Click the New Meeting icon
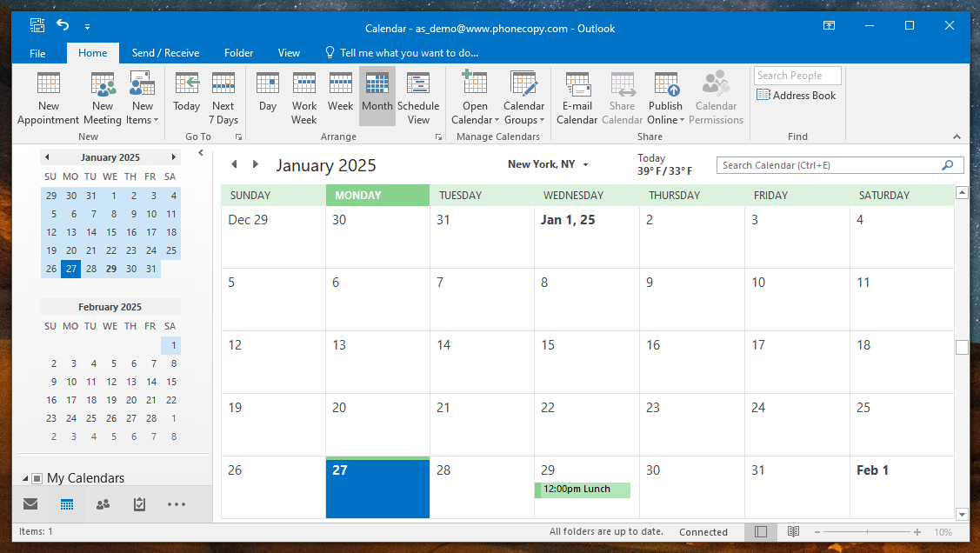Screen dimensions: 980x553 (103, 84)
